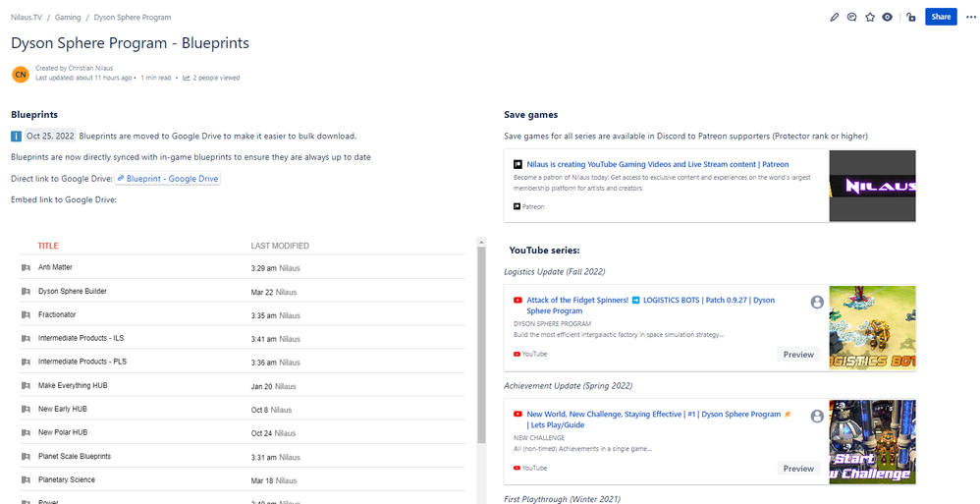The width and height of the screenshot is (980, 504).
Task: Click the New Early HUB folder icon
Action: 26,409
